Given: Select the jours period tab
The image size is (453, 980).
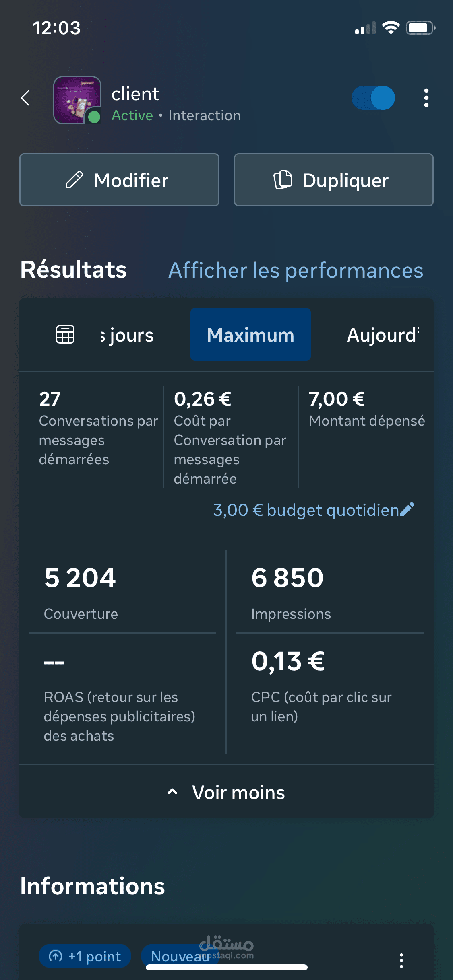Looking at the screenshot, I should 127,335.
